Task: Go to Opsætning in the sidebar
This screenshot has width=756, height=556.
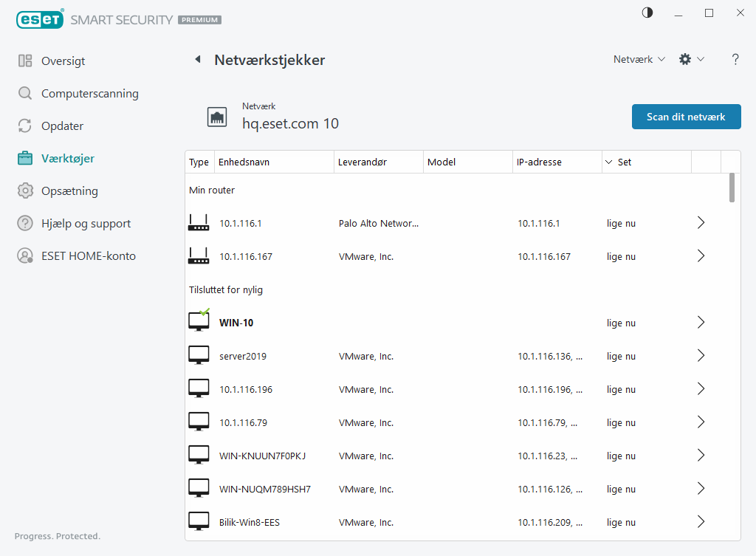Action: [69, 191]
